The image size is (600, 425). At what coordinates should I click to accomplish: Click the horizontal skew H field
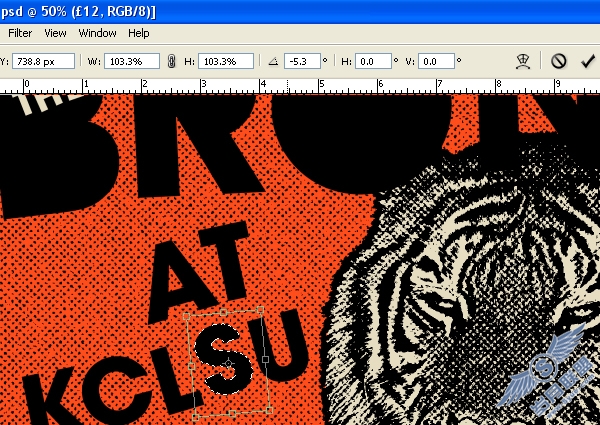[x=373, y=61]
